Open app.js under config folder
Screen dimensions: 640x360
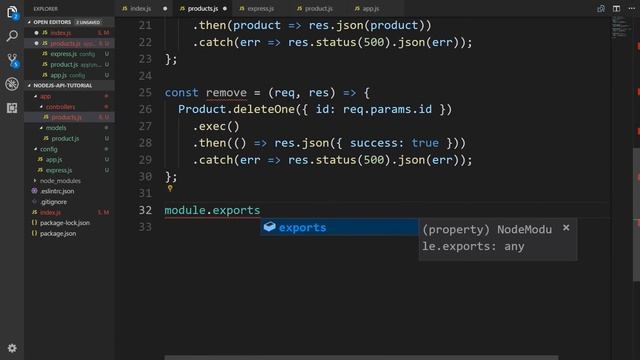69,160
